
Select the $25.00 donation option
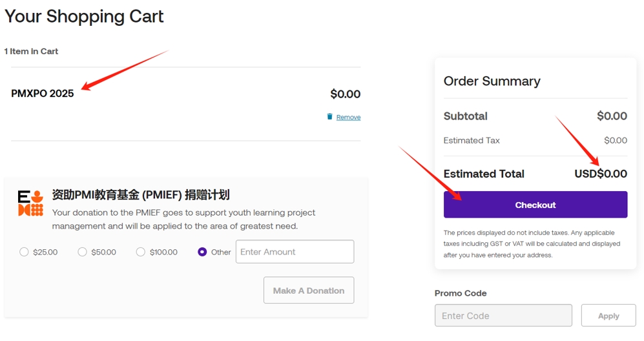(x=24, y=252)
